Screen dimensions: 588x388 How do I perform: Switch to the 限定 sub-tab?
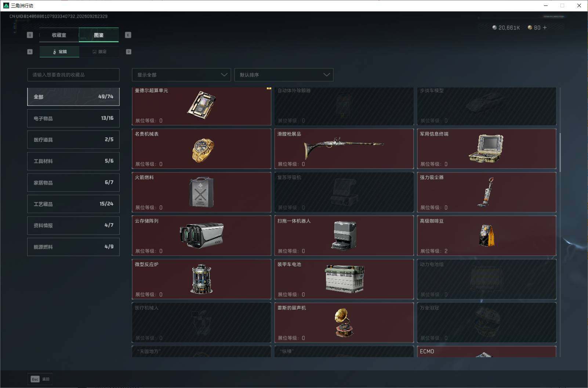click(x=99, y=52)
